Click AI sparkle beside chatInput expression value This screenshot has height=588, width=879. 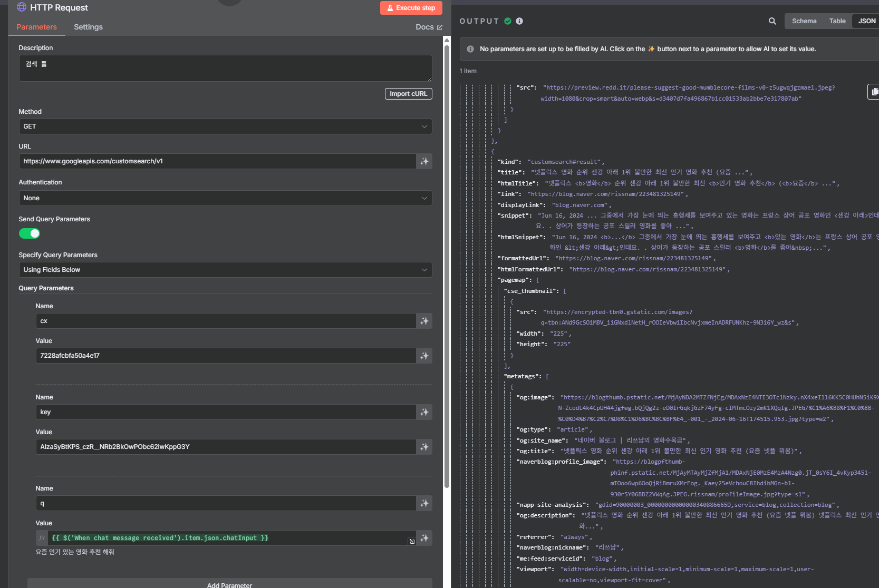424,538
